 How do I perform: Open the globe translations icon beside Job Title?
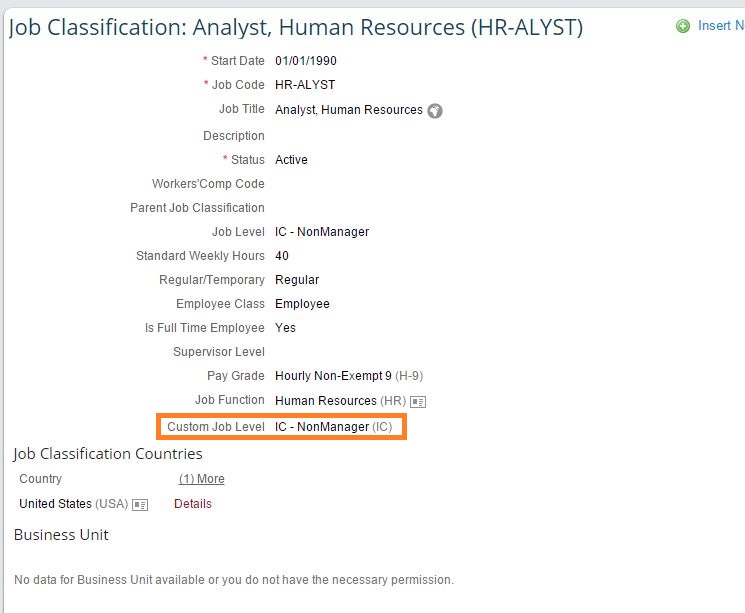pos(435,111)
